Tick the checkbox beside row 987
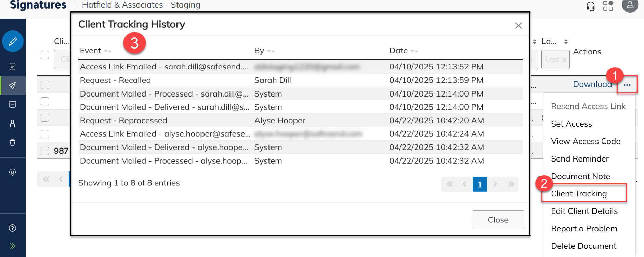The image size is (644, 257). click(45, 151)
